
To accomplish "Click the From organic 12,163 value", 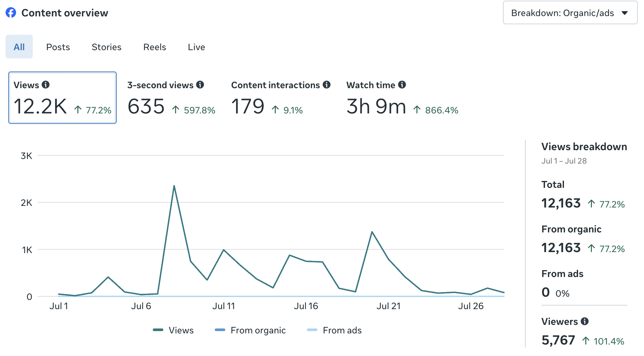I will click(561, 248).
